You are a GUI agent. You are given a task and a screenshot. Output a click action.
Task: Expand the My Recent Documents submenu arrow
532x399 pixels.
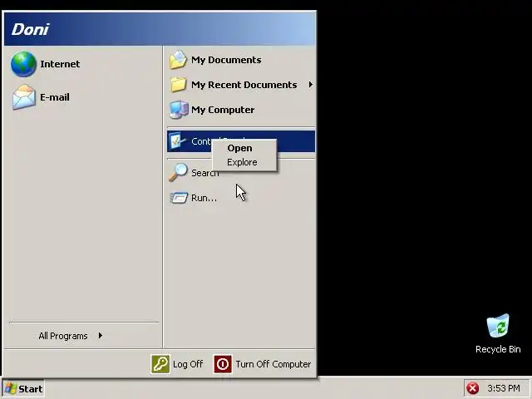click(x=310, y=85)
